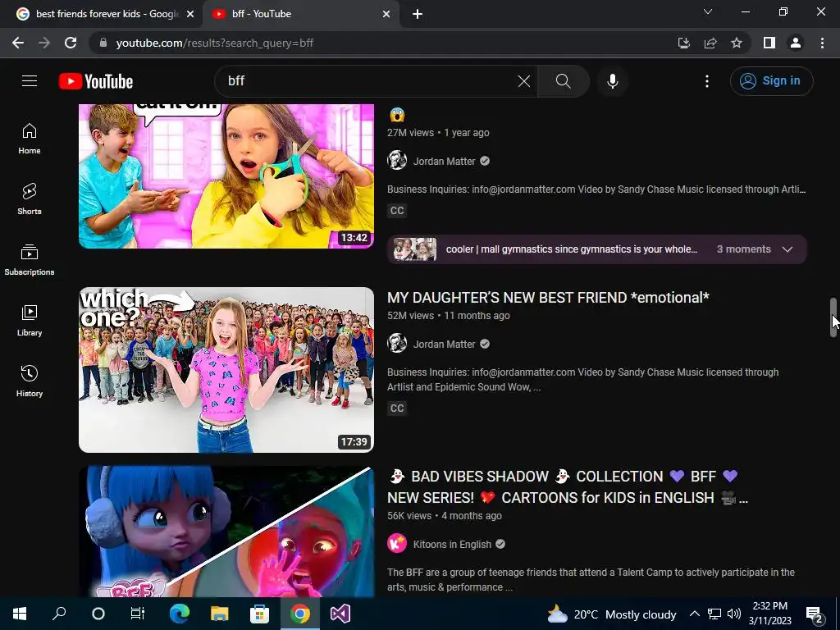840x630 pixels.
Task: Open a new browser tab
Action: click(418, 14)
